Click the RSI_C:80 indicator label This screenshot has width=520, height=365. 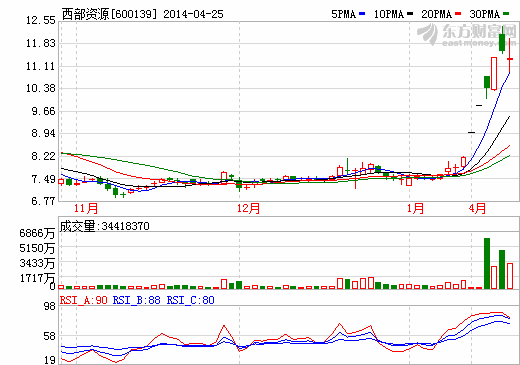pos(191,300)
